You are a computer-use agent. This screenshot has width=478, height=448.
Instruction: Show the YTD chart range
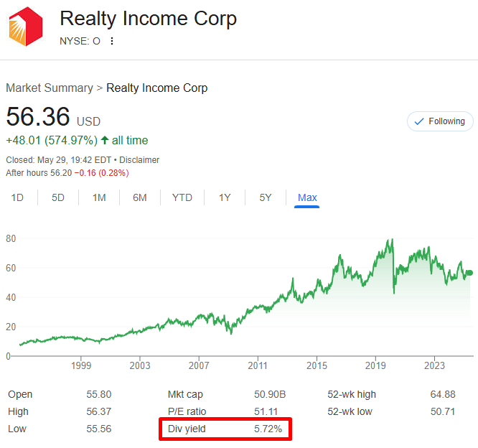(182, 197)
